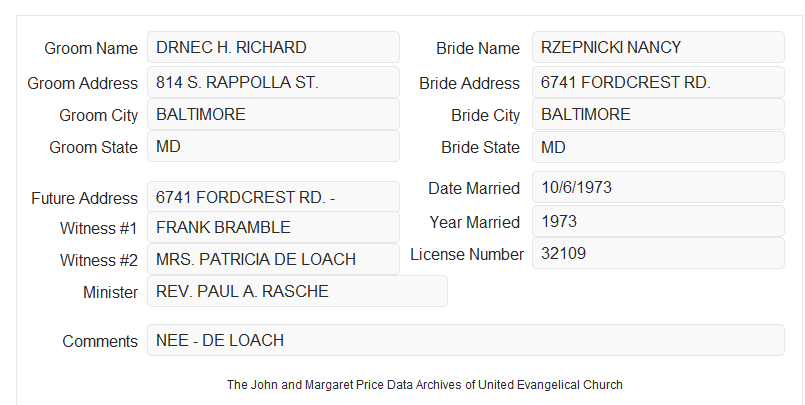
Task: Click the Groom Name field
Action: 273,47
